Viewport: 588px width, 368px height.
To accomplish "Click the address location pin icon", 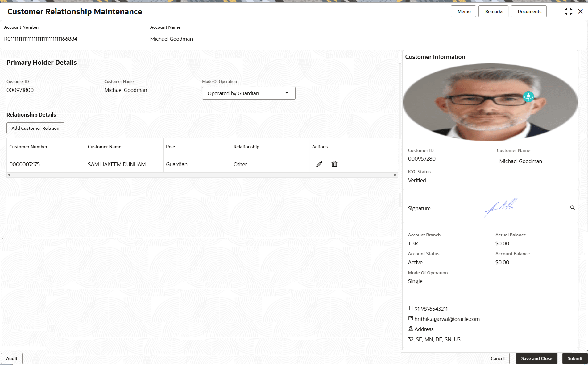I will point(410,329).
